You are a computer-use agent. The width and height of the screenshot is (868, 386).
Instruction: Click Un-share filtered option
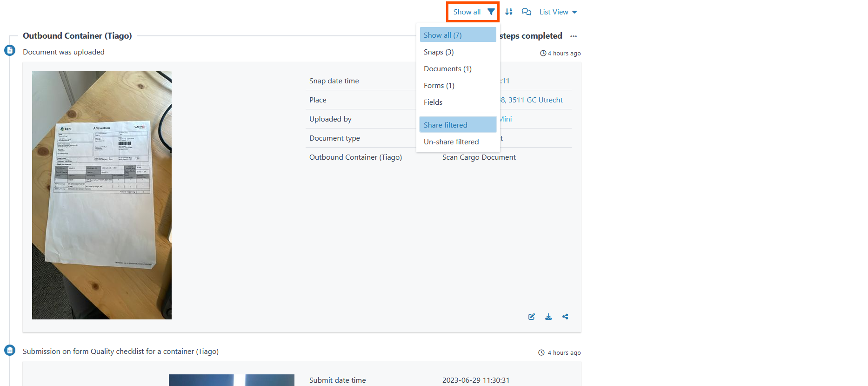[458, 142]
